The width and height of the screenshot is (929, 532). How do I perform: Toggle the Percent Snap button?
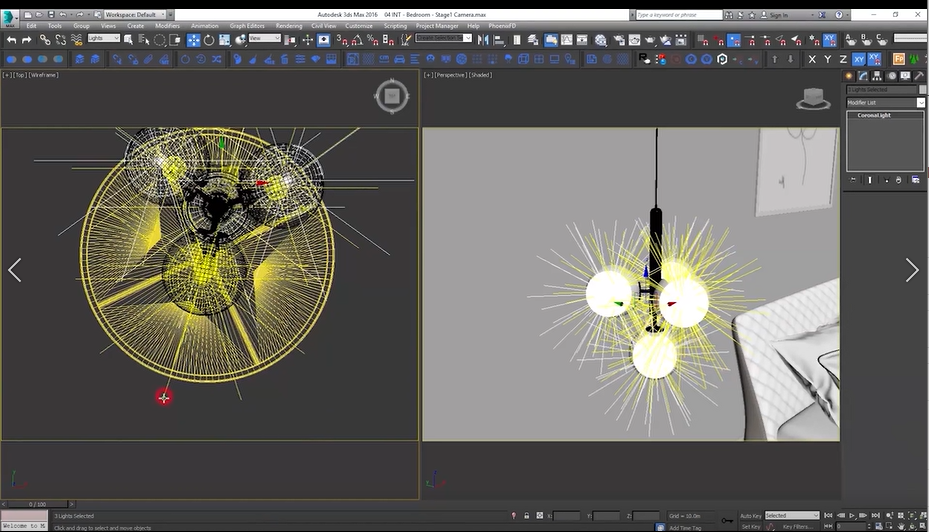pos(373,40)
